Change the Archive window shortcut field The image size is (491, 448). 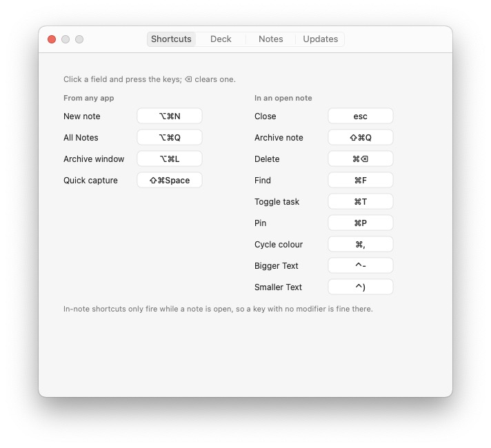170,159
